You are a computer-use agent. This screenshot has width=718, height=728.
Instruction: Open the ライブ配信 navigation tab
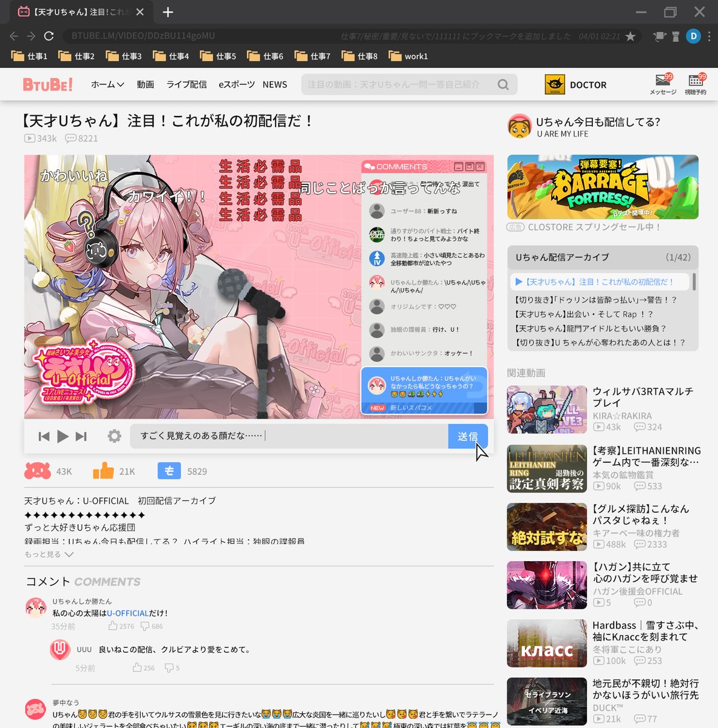pos(186,85)
